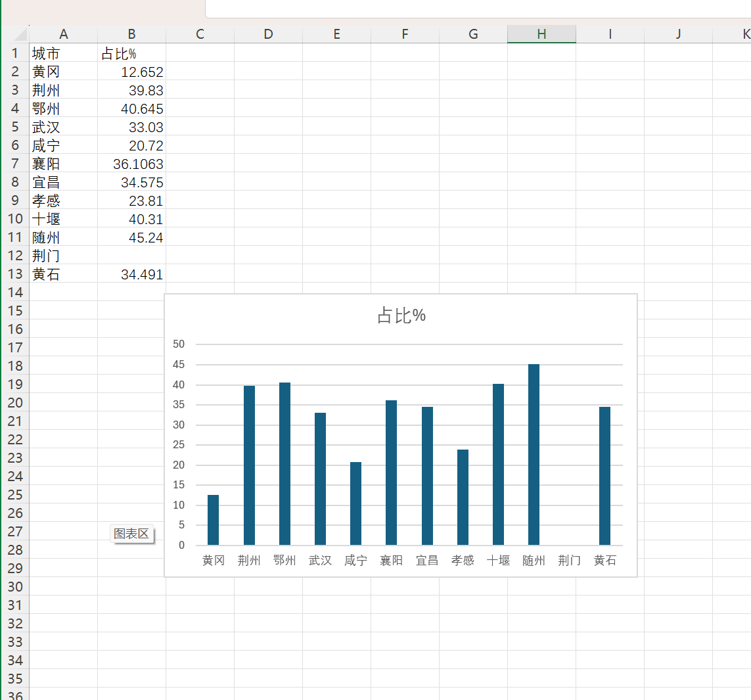Click the formula bar input area
751x700 pixels.
coord(478,9)
